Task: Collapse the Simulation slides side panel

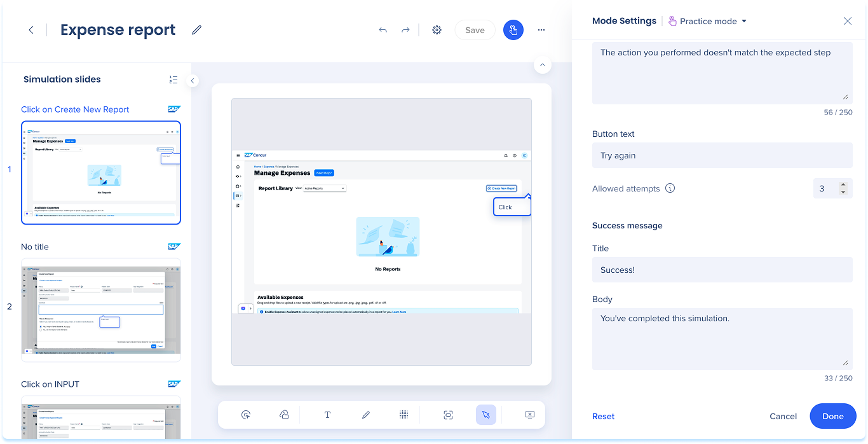Action: click(x=193, y=81)
